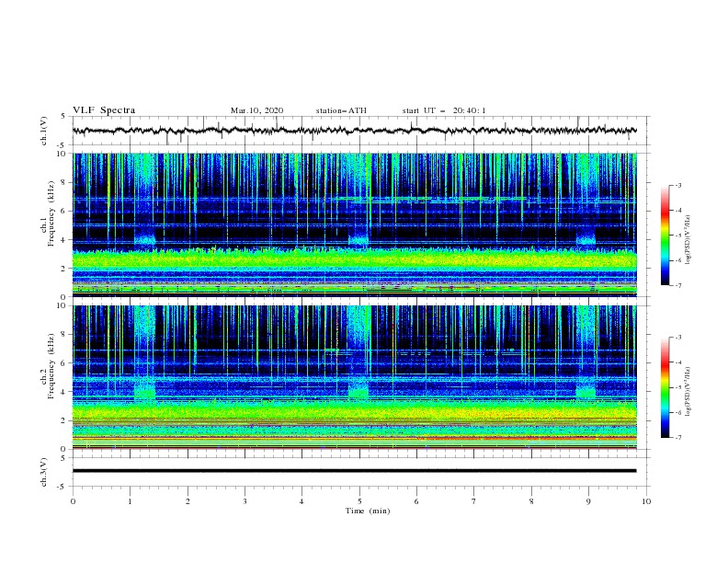Click the 4 kHz burst near minute 1 in ch.2 spectrogram

145,392
